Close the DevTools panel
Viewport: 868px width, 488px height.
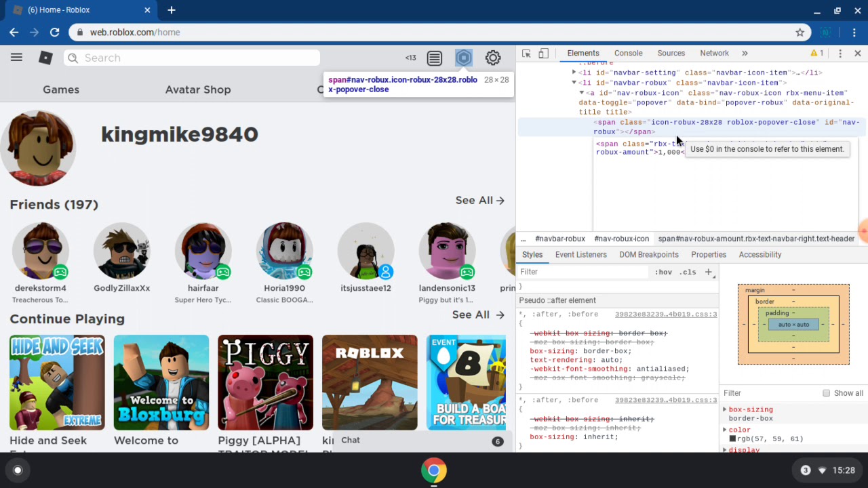point(858,54)
